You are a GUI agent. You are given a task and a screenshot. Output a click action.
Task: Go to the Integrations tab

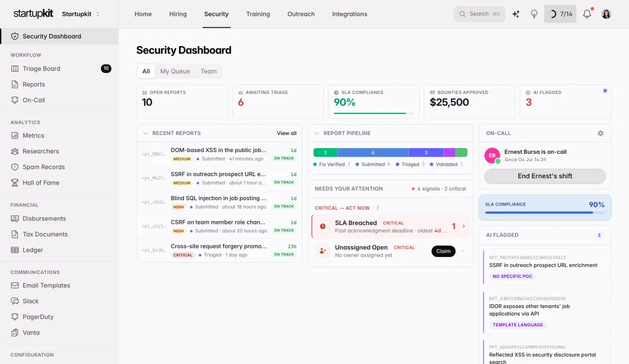click(349, 14)
